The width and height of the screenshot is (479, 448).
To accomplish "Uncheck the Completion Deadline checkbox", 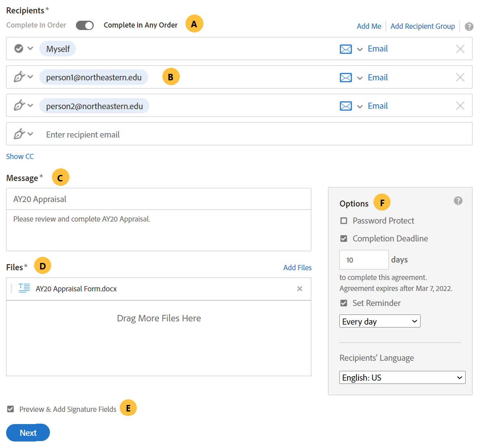I will [344, 239].
